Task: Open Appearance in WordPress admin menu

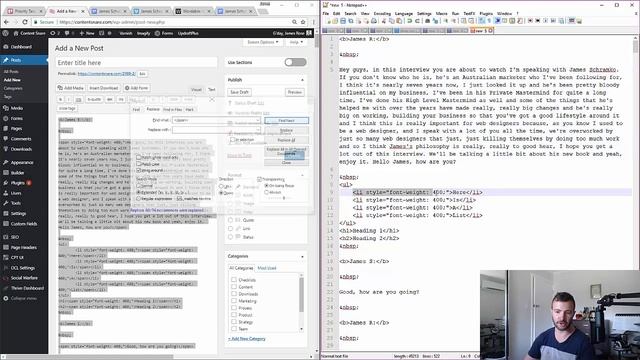Action: (x=22, y=162)
